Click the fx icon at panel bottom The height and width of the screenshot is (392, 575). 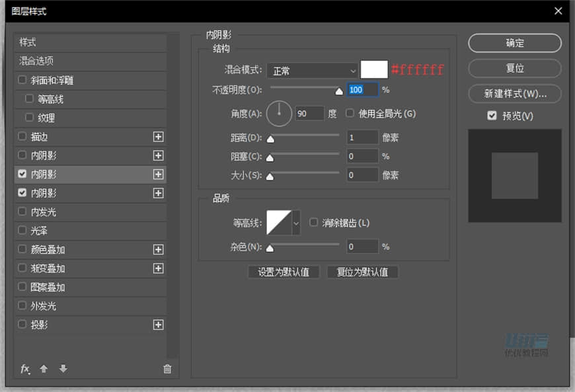point(25,370)
